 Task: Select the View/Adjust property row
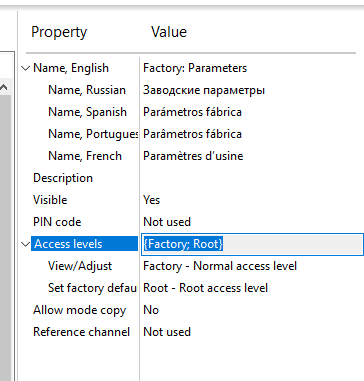80,266
